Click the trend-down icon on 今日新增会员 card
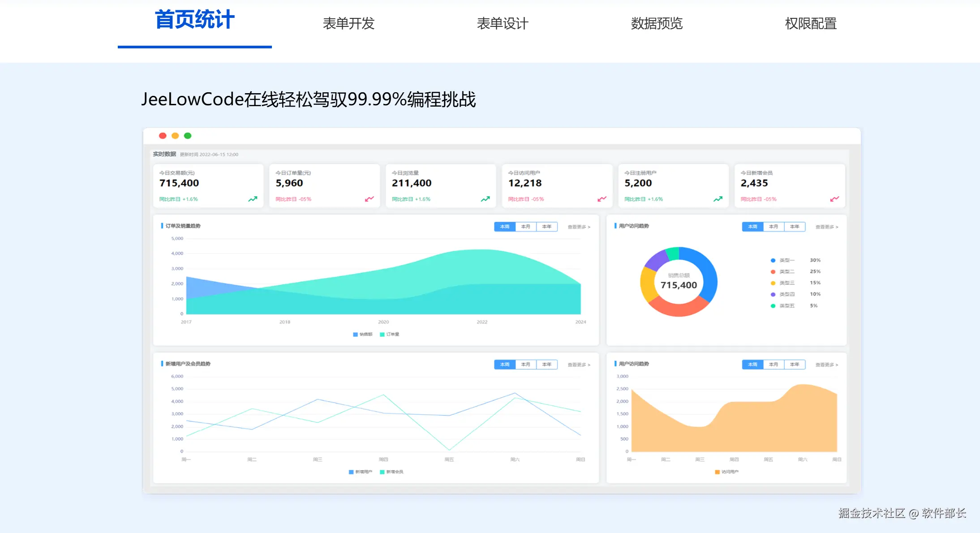 (x=834, y=199)
